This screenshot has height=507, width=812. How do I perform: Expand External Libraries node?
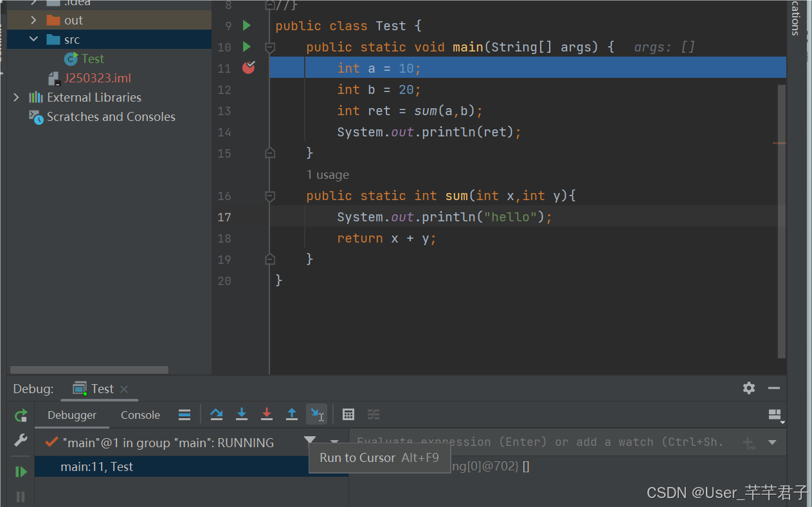(x=16, y=97)
